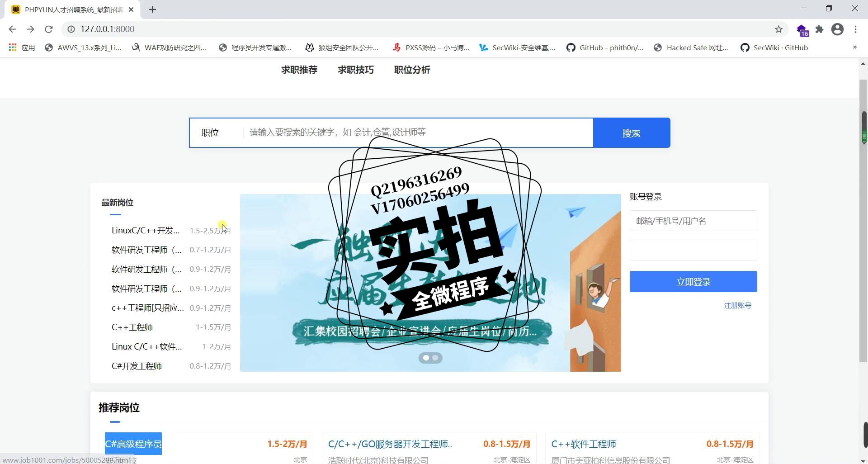
Task: Click the page vertical scrollbar thumb
Action: point(863,221)
